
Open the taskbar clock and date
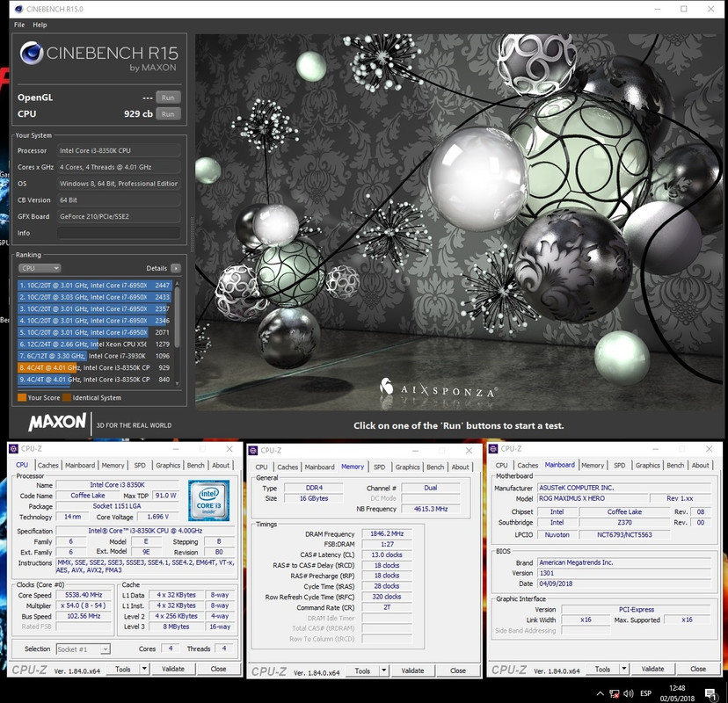click(x=677, y=693)
